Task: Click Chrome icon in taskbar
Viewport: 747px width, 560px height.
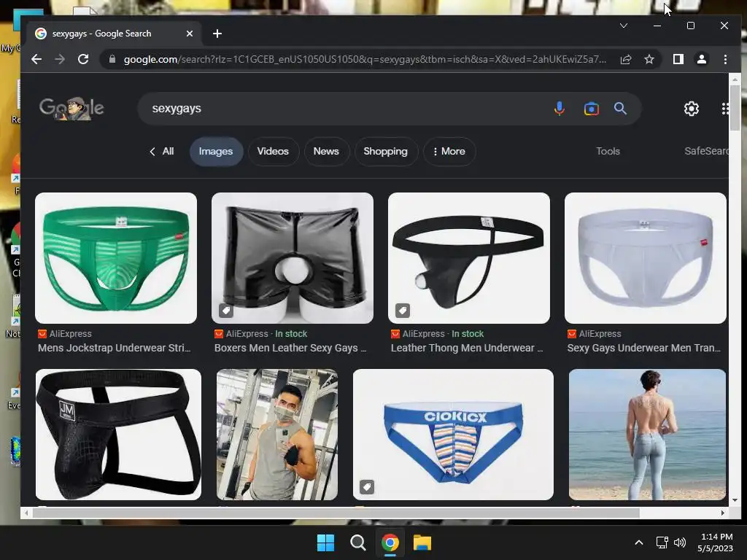Action: point(390,542)
